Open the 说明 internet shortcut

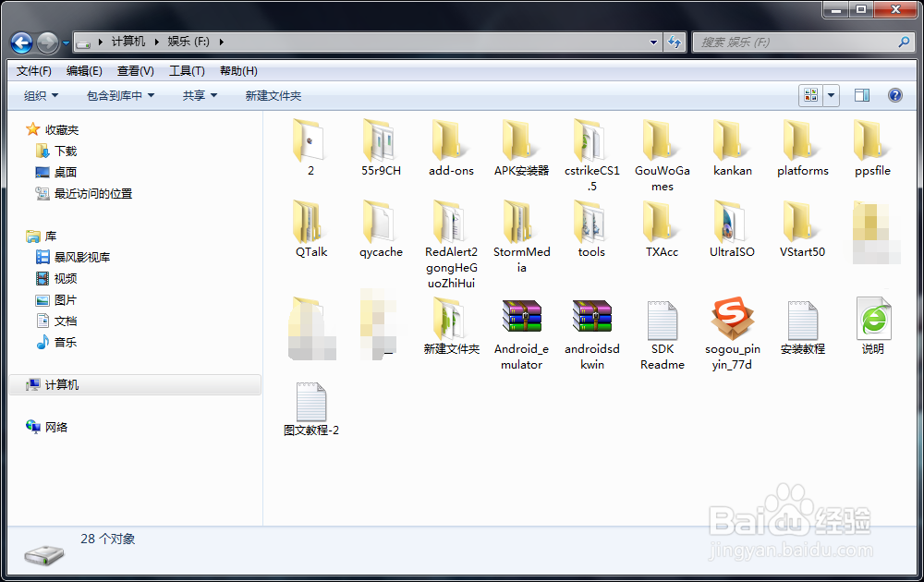(872, 319)
